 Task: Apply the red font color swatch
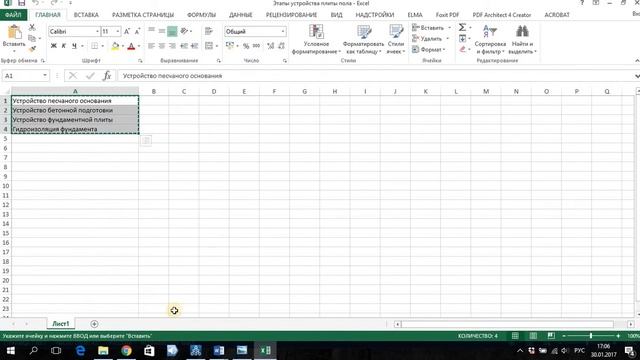click(x=131, y=46)
